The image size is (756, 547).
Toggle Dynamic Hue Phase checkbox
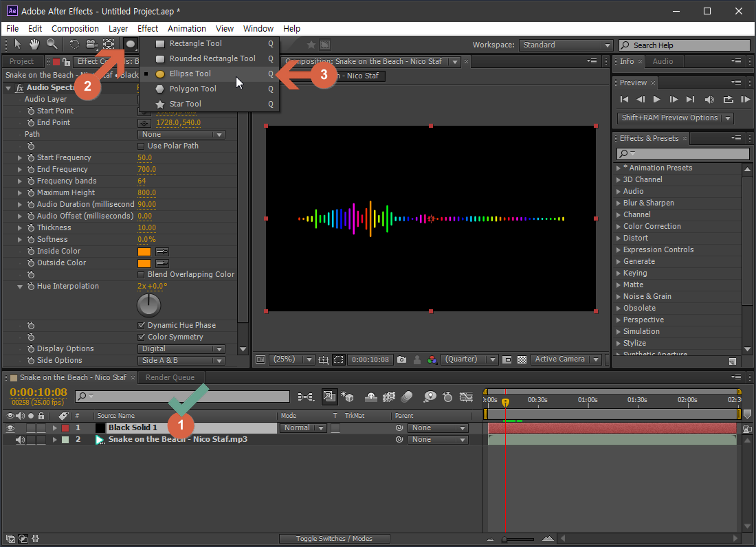[x=142, y=325]
